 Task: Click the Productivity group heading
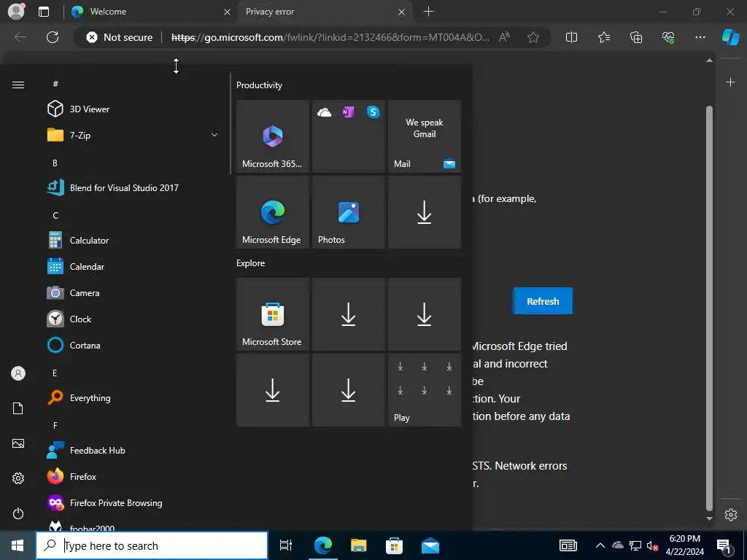[x=259, y=85]
